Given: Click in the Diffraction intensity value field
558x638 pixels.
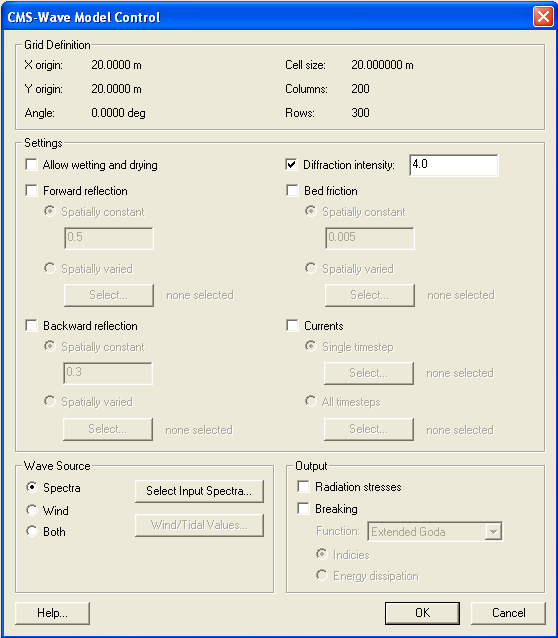Looking at the screenshot, I should point(453,165).
